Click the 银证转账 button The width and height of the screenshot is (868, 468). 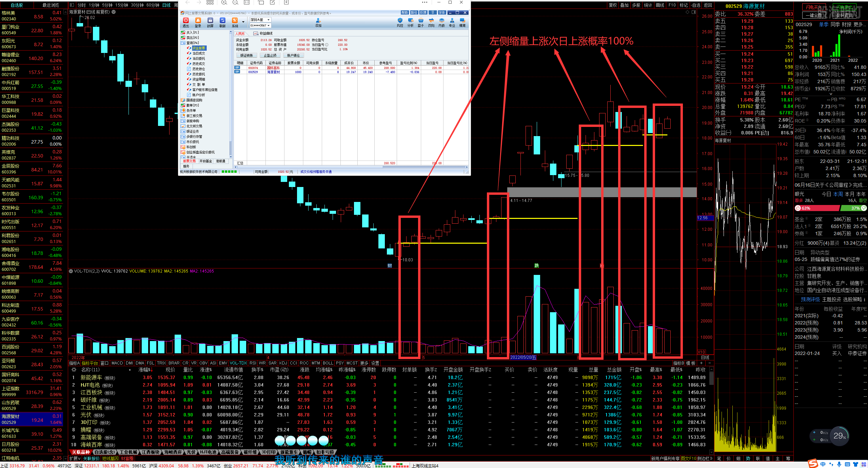pos(246,55)
